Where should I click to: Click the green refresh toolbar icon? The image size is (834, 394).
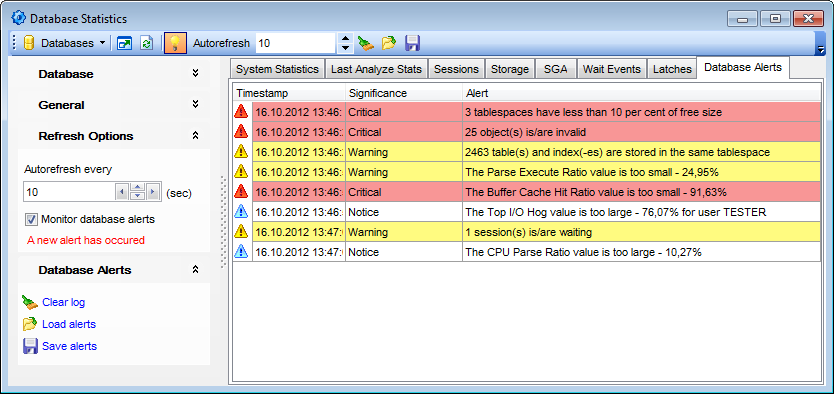[x=146, y=43]
